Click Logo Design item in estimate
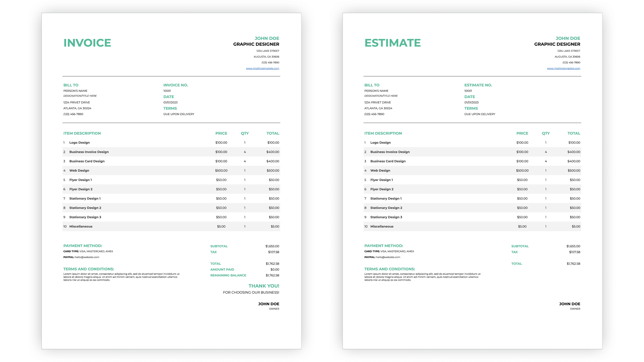 380,142
